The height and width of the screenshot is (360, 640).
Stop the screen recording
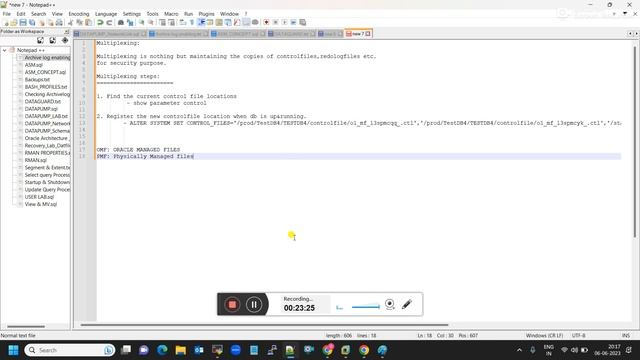(x=232, y=304)
